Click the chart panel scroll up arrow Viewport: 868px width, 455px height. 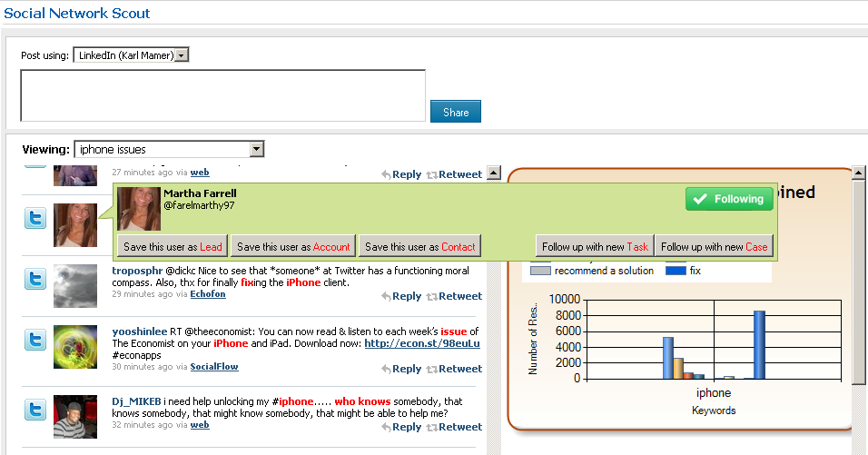click(859, 173)
